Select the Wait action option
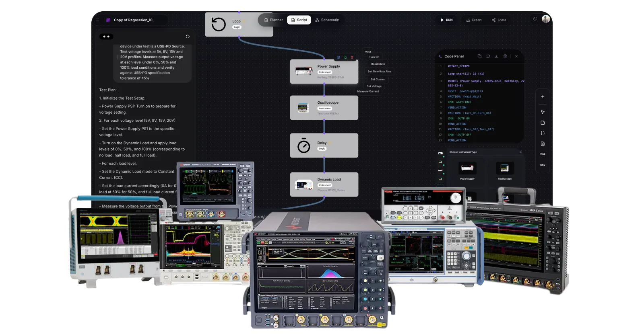The width and height of the screenshot is (644, 334). coord(368,52)
